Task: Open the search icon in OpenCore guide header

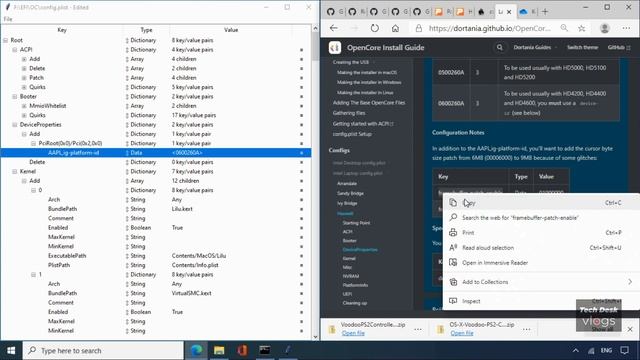Action: pos(500,47)
